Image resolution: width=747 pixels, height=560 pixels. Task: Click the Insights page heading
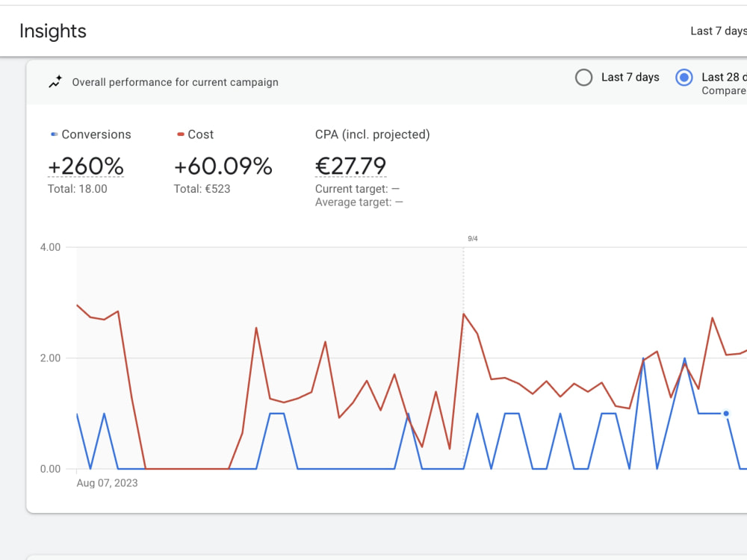[x=53, y=31]
